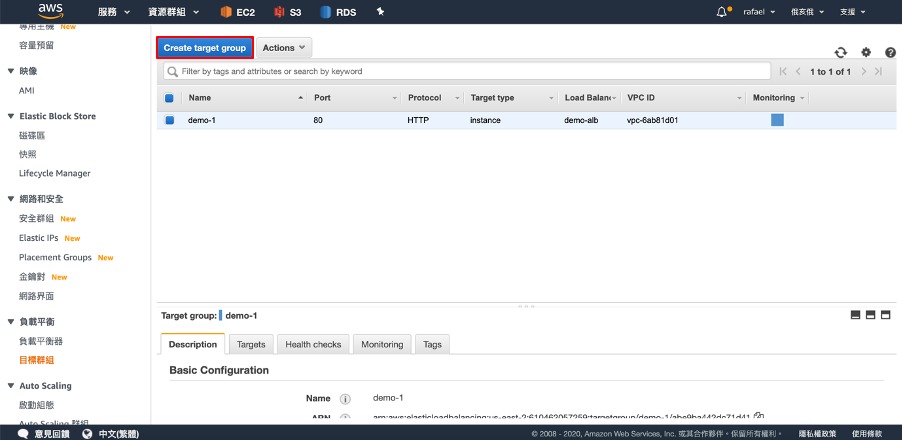Open Placement Groups in the sidebar
This screenshot has width=902, height=440.
pyautogui.click(x=55, y=257)
